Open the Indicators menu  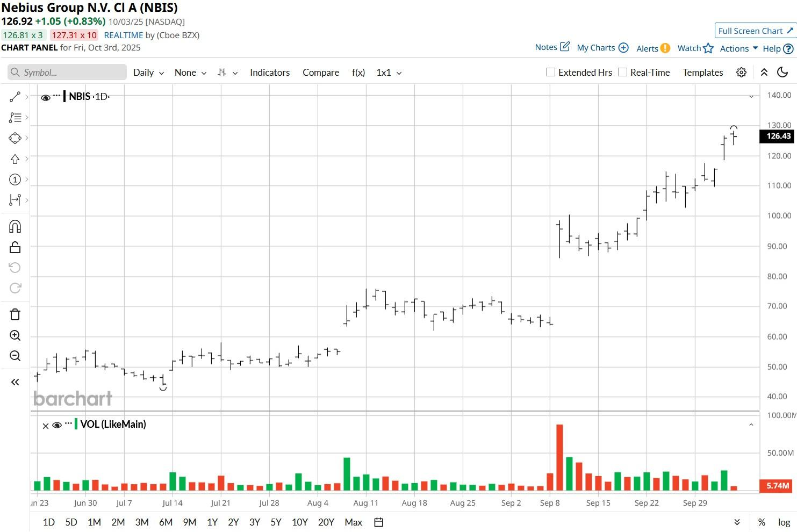(270, 73)
